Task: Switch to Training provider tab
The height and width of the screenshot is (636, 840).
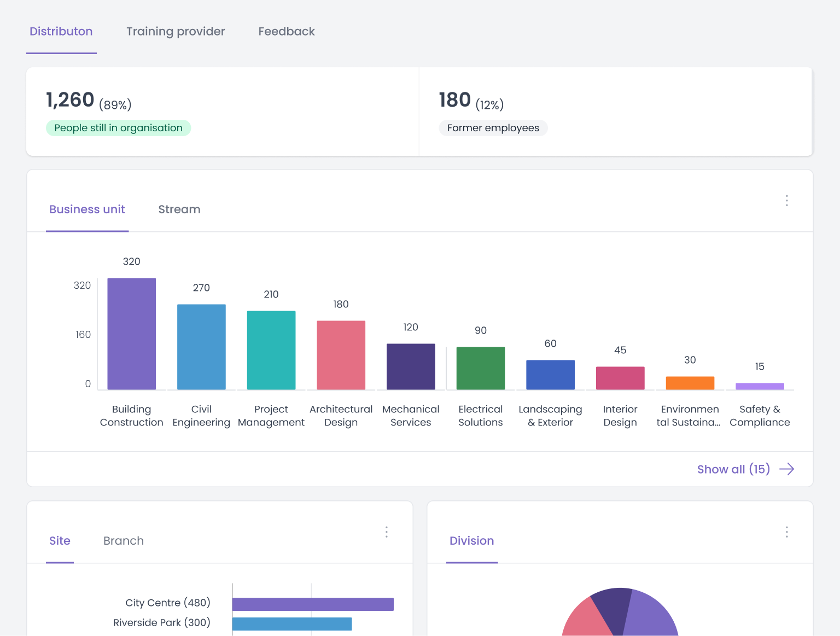Action: point(176,31)
